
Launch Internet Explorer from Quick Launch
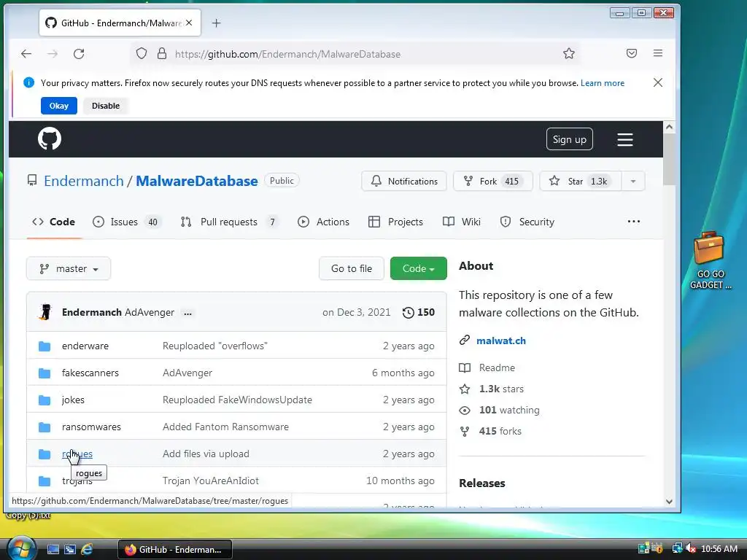tap(87, 550)
